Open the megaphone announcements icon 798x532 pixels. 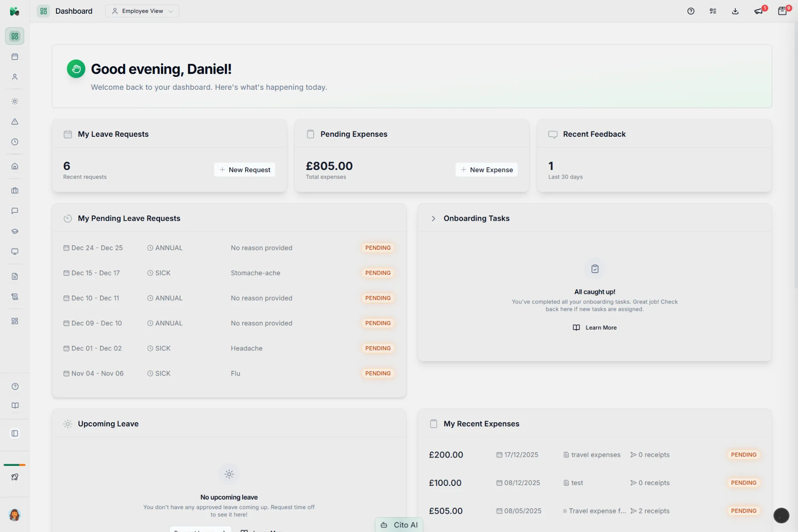[x=759, y=11]
